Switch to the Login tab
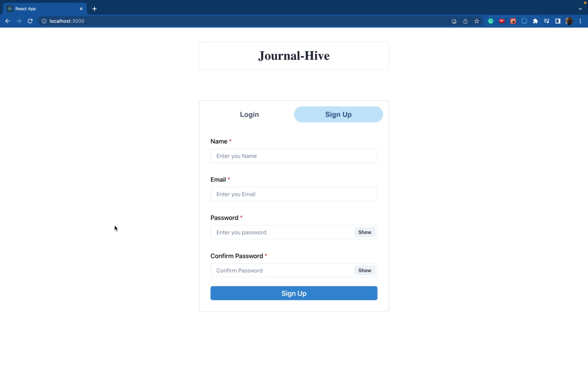 click(249, 114)
